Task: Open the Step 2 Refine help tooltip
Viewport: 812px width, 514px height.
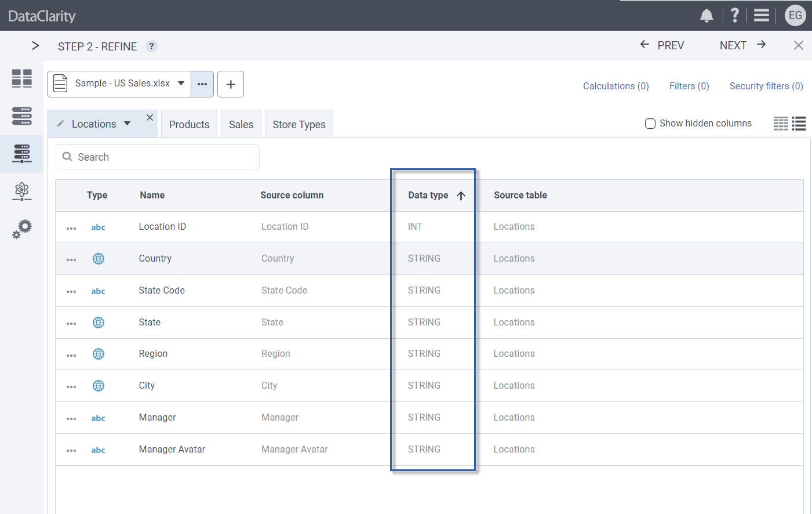Action: [151, 46]
